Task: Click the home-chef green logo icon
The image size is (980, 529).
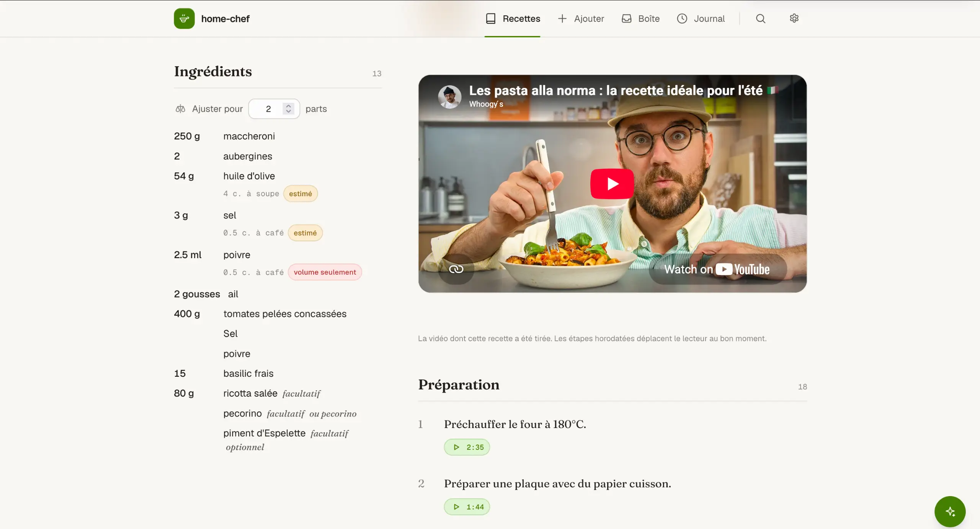Action: coord(184,18)
